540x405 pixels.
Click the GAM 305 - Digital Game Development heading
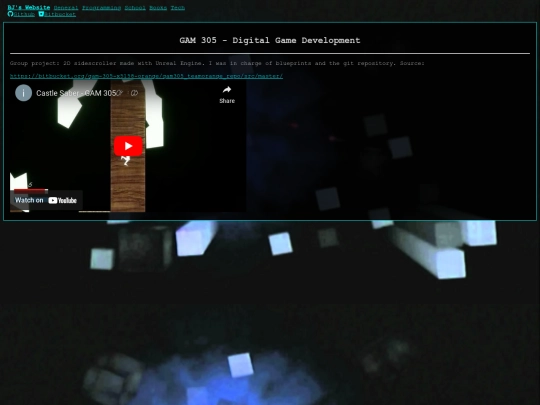click(x=270, y=40)
